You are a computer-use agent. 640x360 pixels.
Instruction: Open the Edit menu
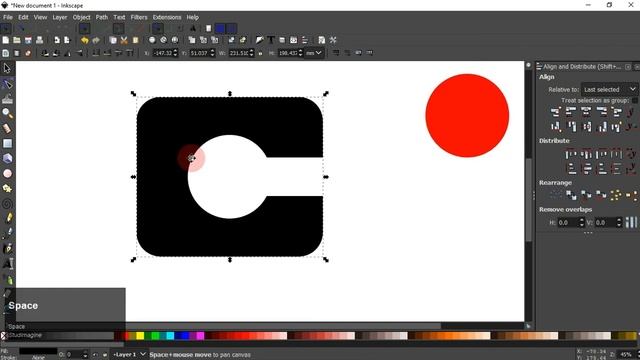(x=23, y=17)
